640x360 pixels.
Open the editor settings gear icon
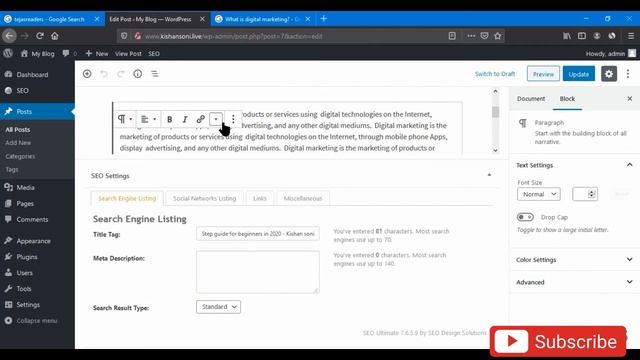click(609, 74)
